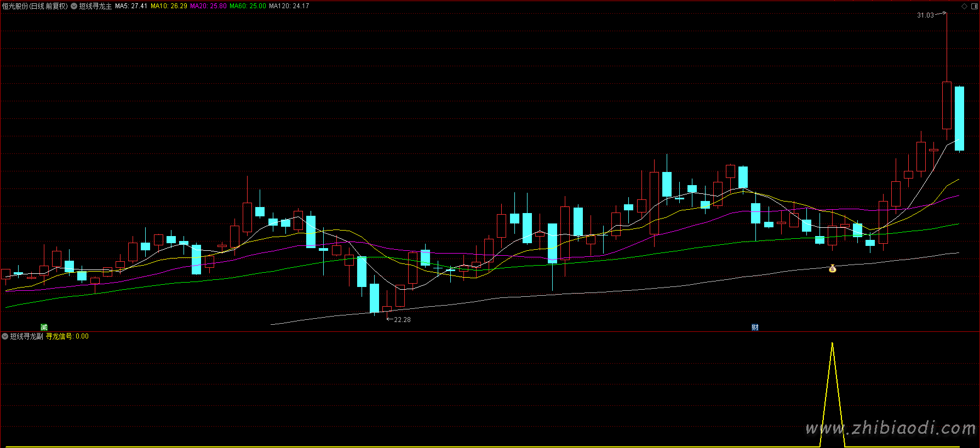Click the 短线寻龙副 sub-indicator name

pyautogui.click(x=26, y=336)
